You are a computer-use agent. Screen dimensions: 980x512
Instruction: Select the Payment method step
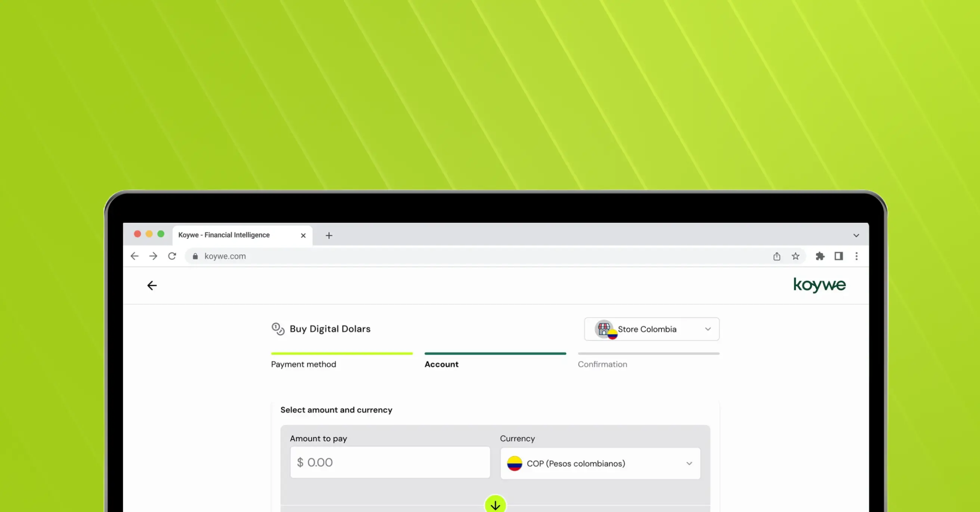click(x=303, y=364)
